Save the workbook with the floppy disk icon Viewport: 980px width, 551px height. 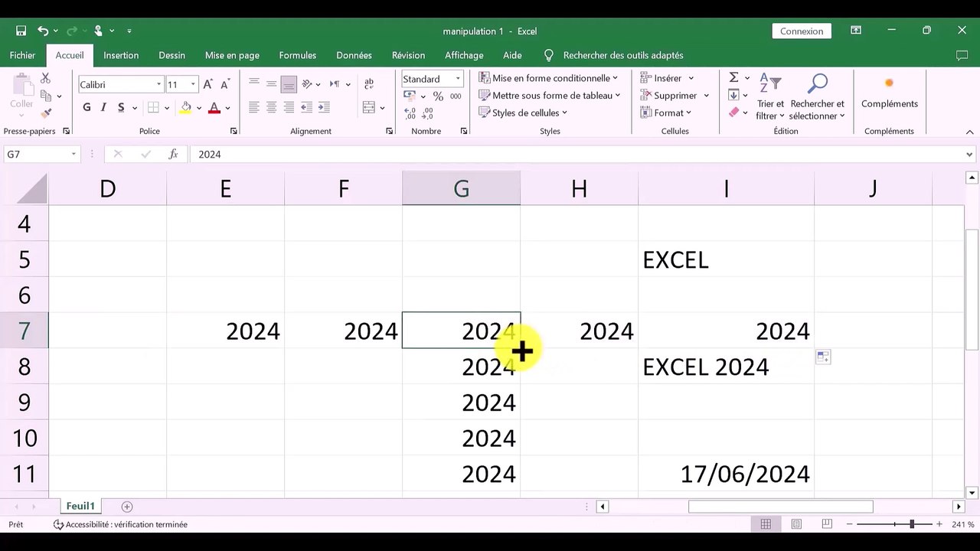coord(21,31)
